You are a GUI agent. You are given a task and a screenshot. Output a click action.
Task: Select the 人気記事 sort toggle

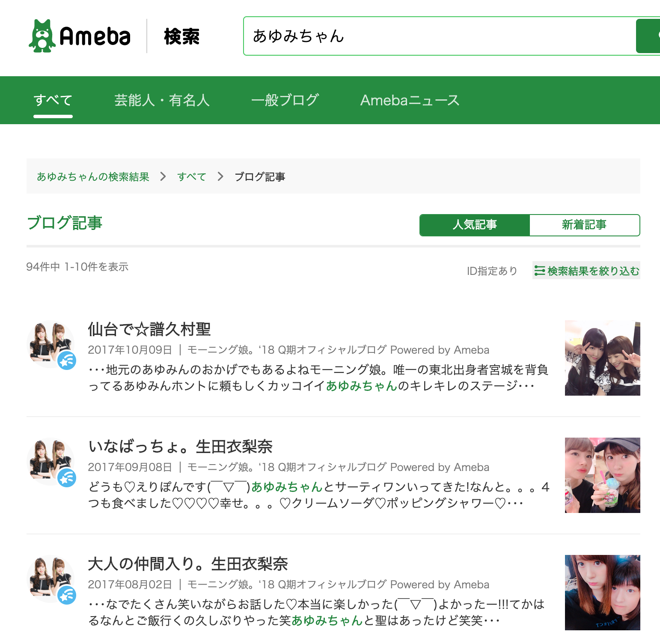[475, 225]
